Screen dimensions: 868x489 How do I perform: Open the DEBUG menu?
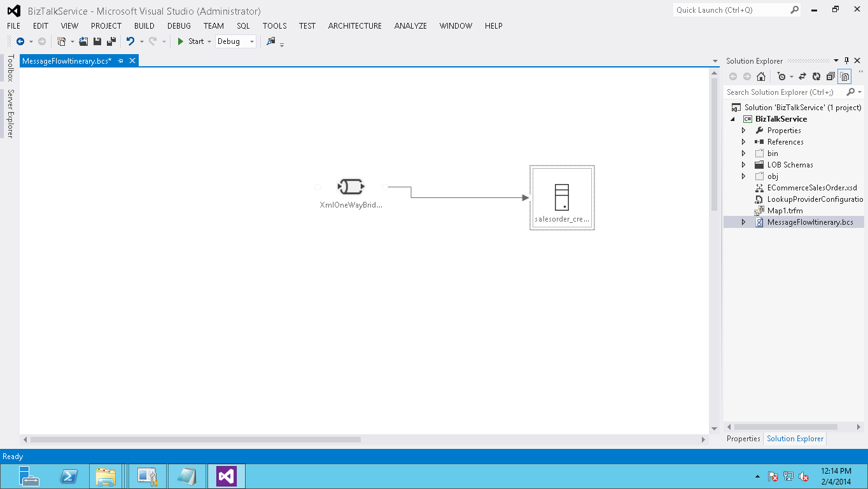(x=179, y=26)
